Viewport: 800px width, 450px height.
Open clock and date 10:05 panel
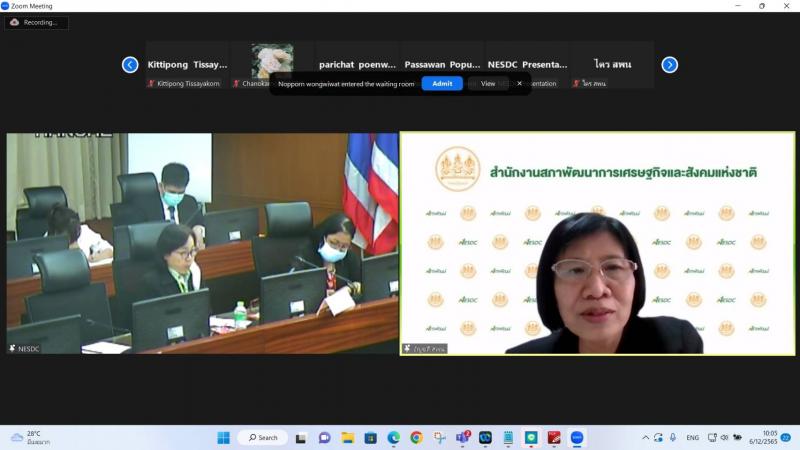click(x=763, y=437)
